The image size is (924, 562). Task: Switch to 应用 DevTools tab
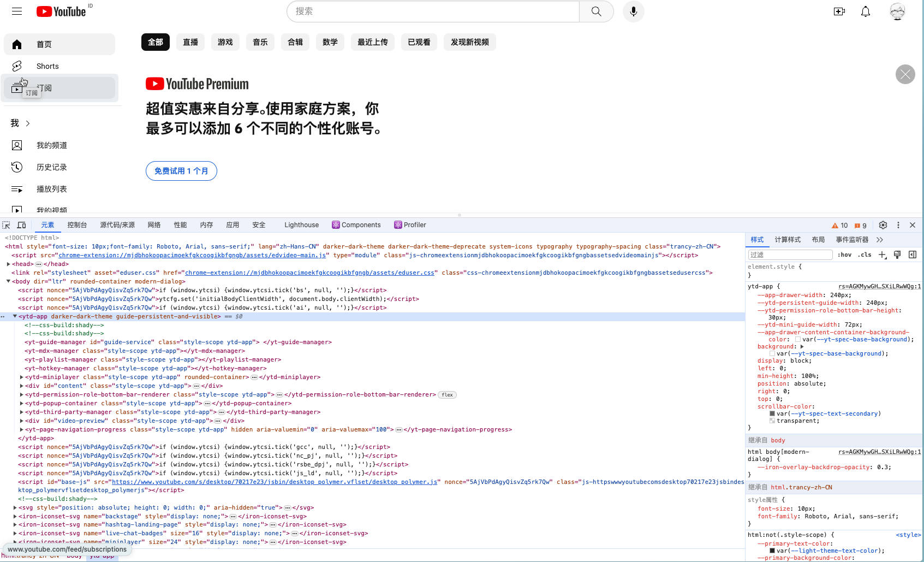pos(233,225)
